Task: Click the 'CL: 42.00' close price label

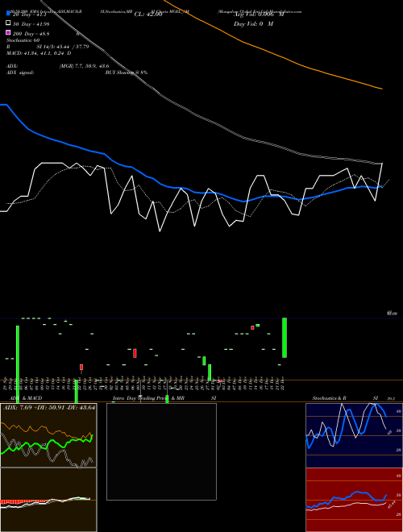Action: [148, 15]
